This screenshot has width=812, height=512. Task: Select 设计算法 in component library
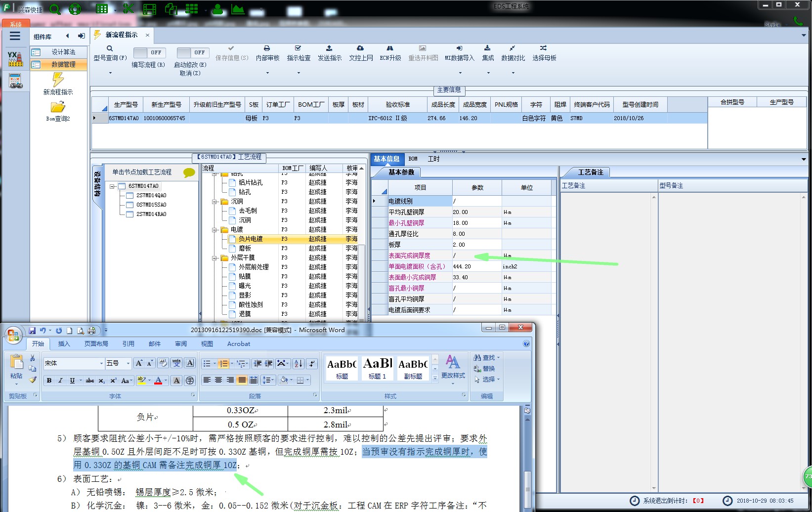(x=59, y=52)
